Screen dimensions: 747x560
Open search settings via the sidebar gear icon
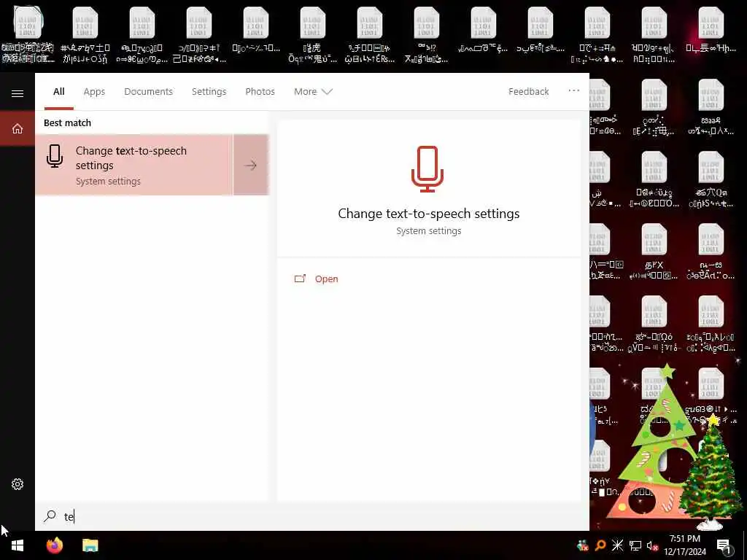point(18,484)
